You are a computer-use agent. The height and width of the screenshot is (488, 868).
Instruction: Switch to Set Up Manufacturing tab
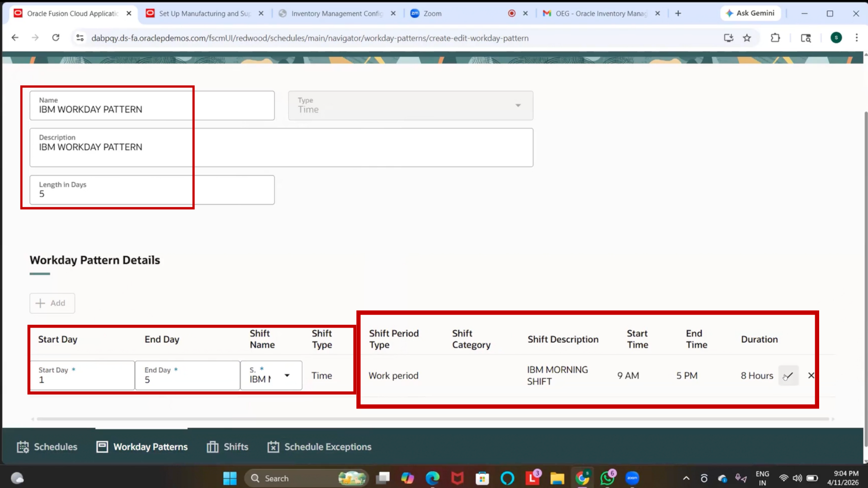(204, 14)
